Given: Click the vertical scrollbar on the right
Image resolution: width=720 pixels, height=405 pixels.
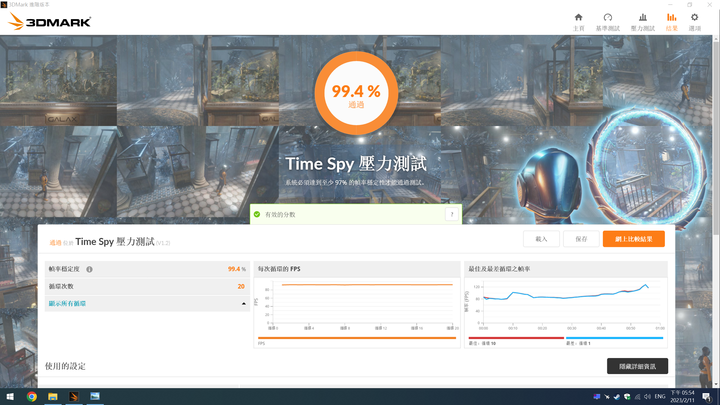Looking at the screenshot, I should pyautogui.click(x=716, y=211).
